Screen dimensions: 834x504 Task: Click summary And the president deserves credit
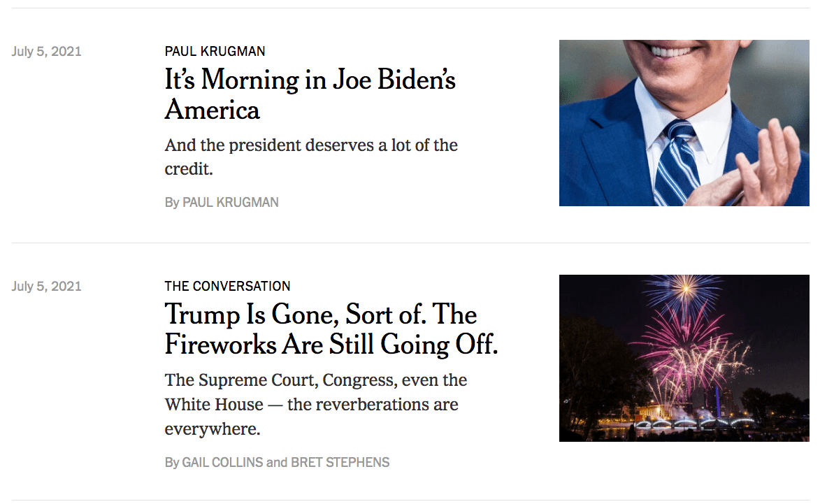tap(311, 157)
